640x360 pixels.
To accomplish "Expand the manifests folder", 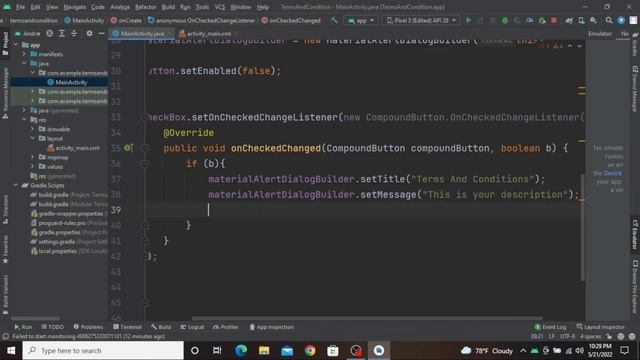I will tap(24, 54).
